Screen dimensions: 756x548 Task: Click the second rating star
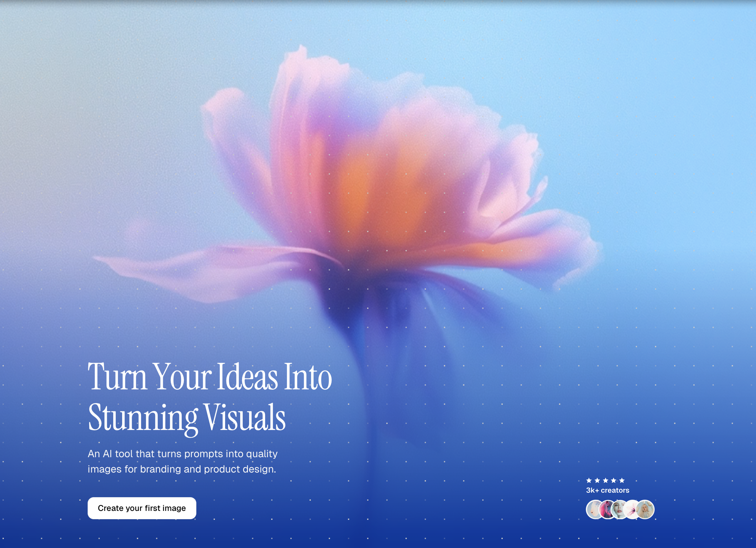(x=597, y=480)
